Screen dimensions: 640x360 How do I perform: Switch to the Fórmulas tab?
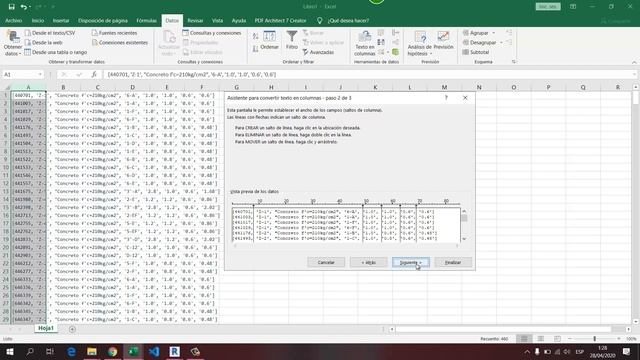coord(147,20)
